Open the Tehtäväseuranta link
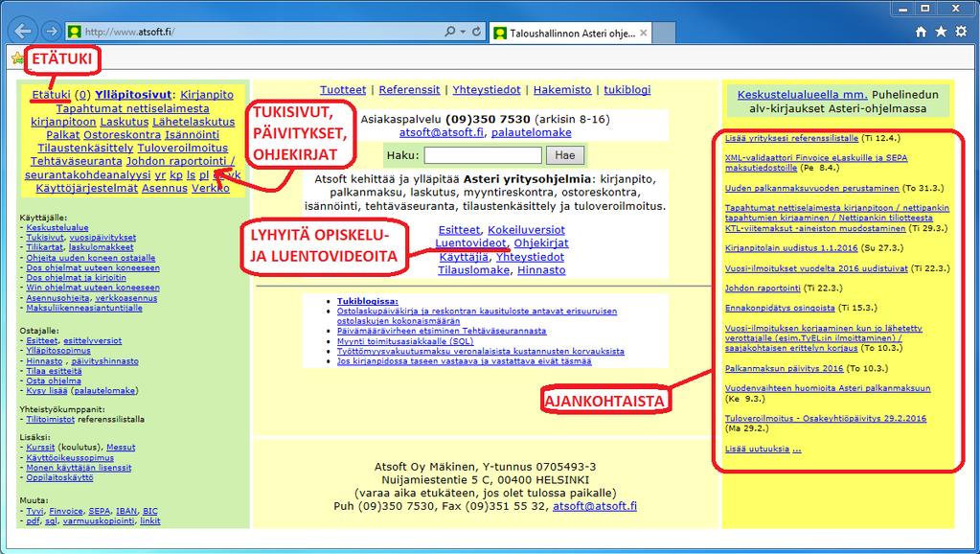980x554 pixels. click(x=77, y=161)
